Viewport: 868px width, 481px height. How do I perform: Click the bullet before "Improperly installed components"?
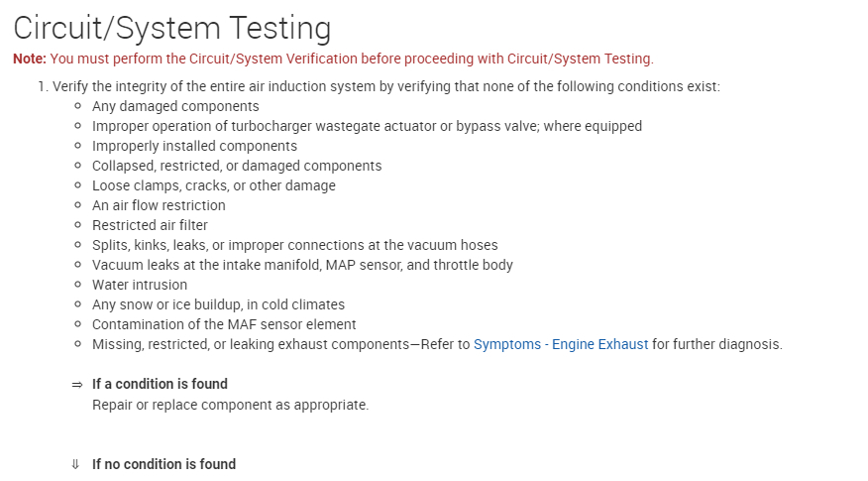click(x=77, y=146)
